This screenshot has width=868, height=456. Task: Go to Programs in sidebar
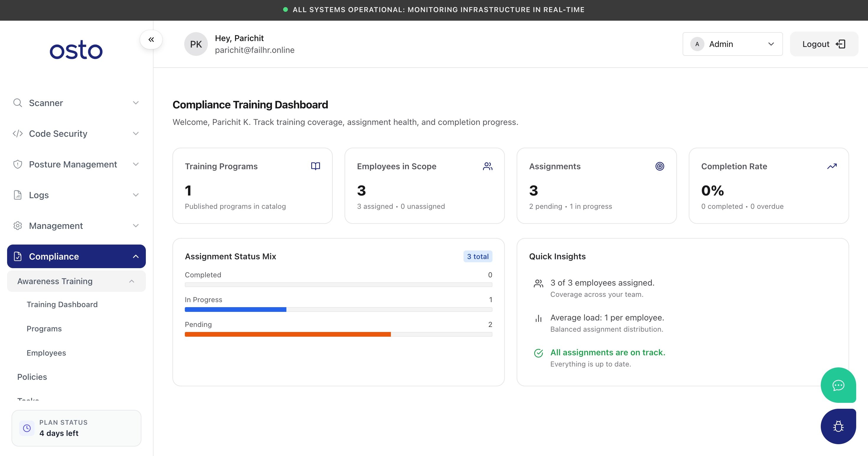coord(44,329)
